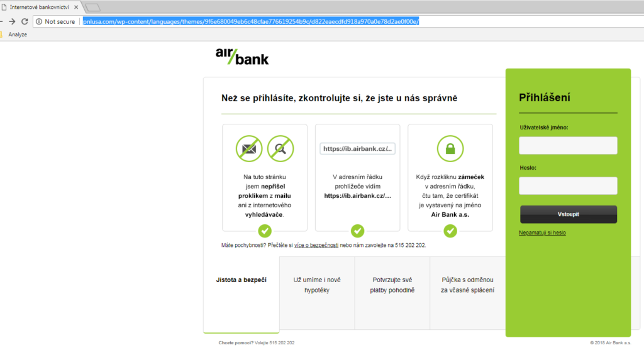The height and width of the screenshot is (355, 644).
Task: Select 'Půjčka s odměnou za včasné splacení' tab
Action: click(467, 293)
